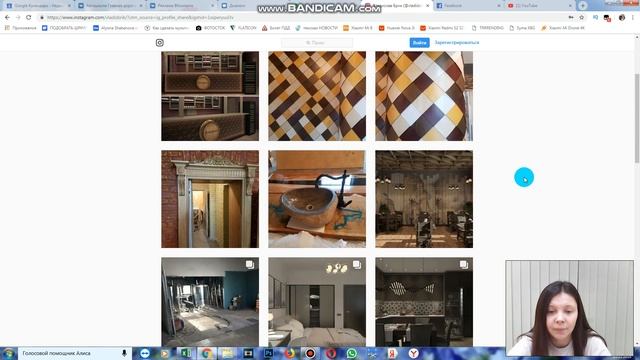Activate the Alice microphone icon in the taskbar

tap(124, 353)
